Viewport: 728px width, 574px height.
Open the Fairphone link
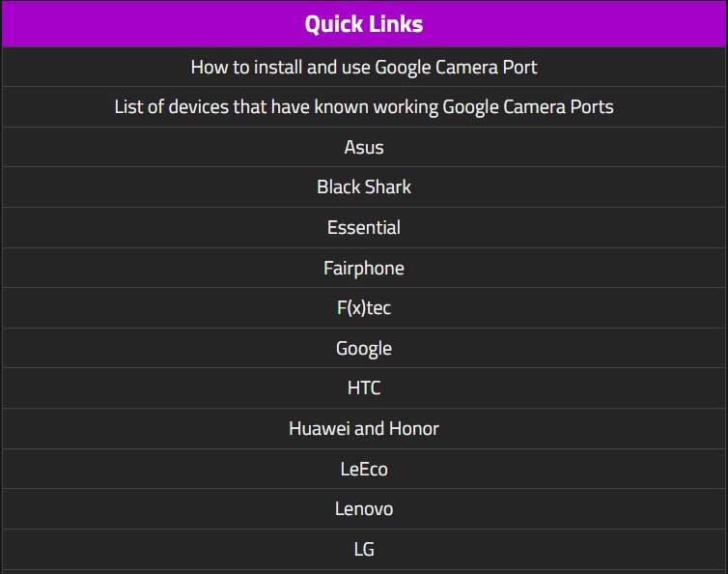click(364, 268)
